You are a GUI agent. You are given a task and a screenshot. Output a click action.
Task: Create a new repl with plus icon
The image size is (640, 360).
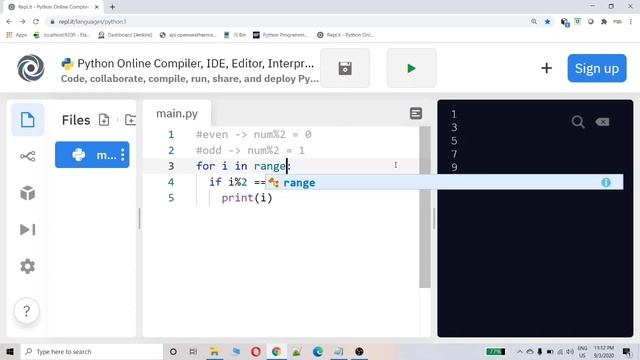click(546, 68)
